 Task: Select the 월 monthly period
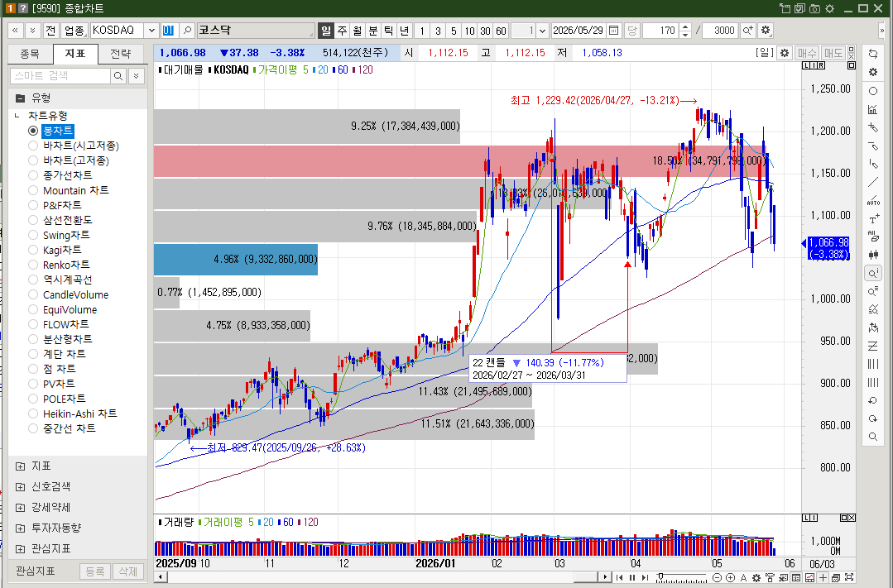click(x=357, y=30)
